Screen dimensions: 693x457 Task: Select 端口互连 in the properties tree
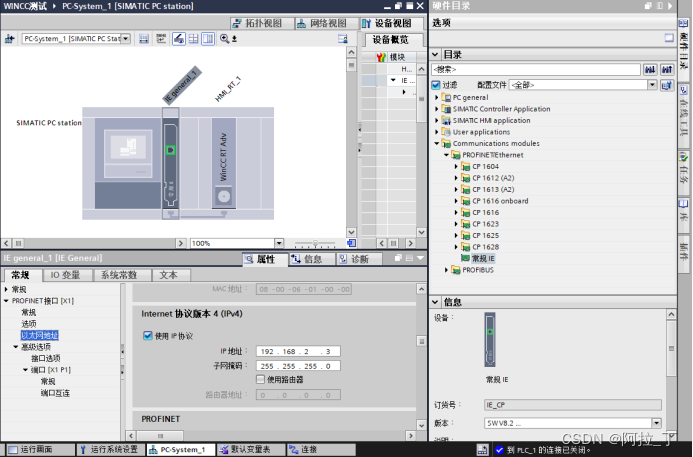coord(55,393)
